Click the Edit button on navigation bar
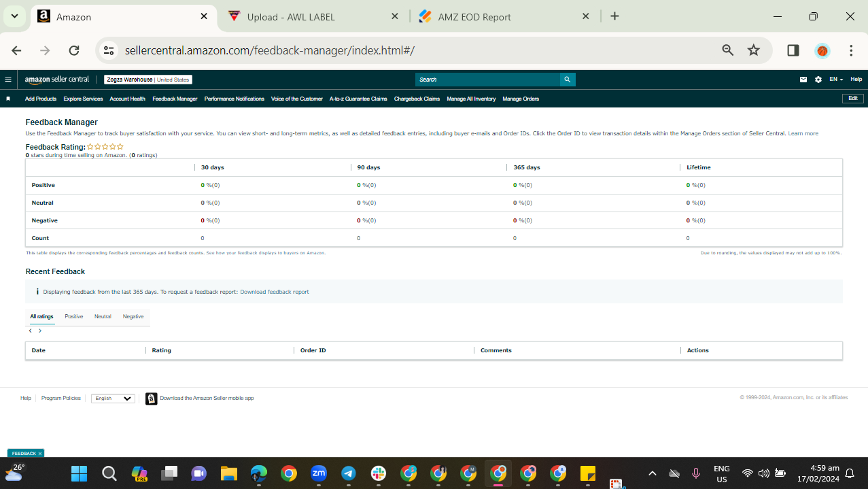Viewport: 868px width, 489px height. pyautogui.click(x=853, y=99)
